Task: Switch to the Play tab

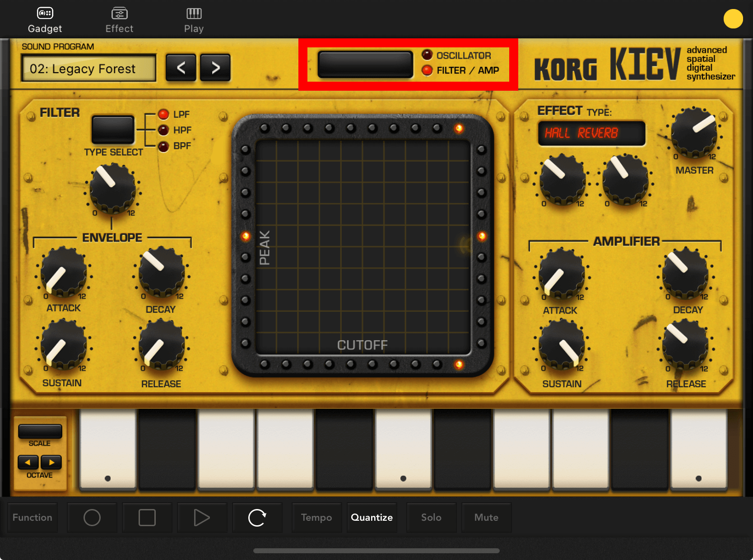Action: coord(194,20)
